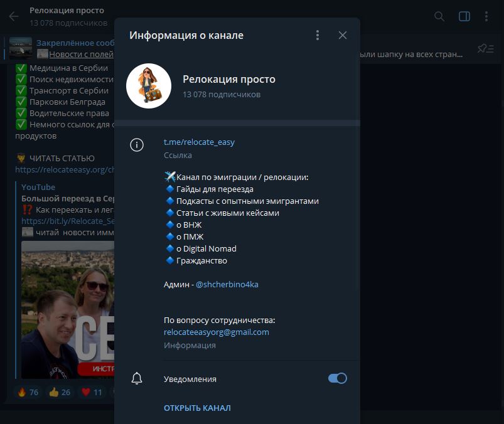Viewport: 504px width, 424px height.
Task: Open search within Релокация просто channel
Action: (x=439, y=17)
